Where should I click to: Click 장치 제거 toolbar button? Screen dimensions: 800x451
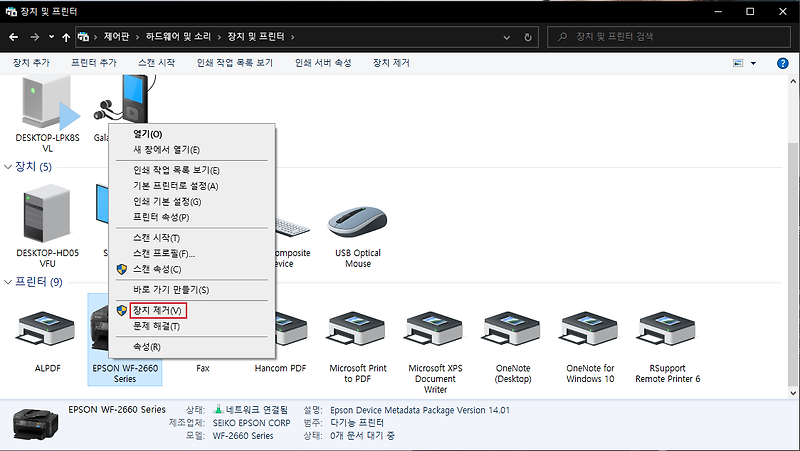(391, 63)
